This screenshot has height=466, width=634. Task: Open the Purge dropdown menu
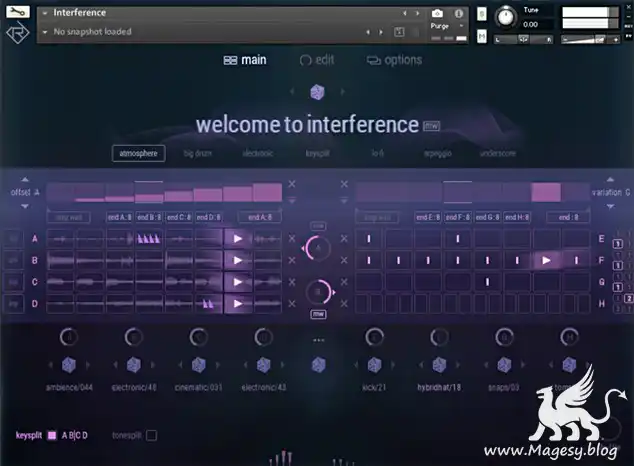click(461, 26)
